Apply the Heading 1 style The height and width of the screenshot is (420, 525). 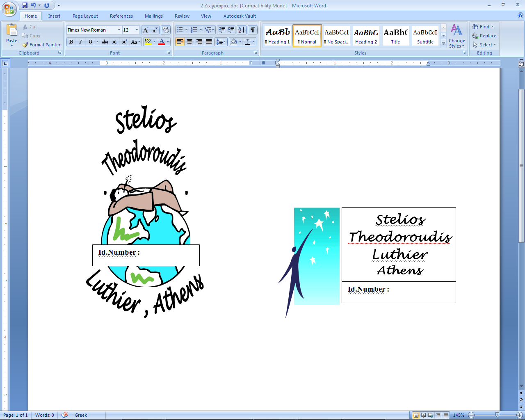point(278,36)
